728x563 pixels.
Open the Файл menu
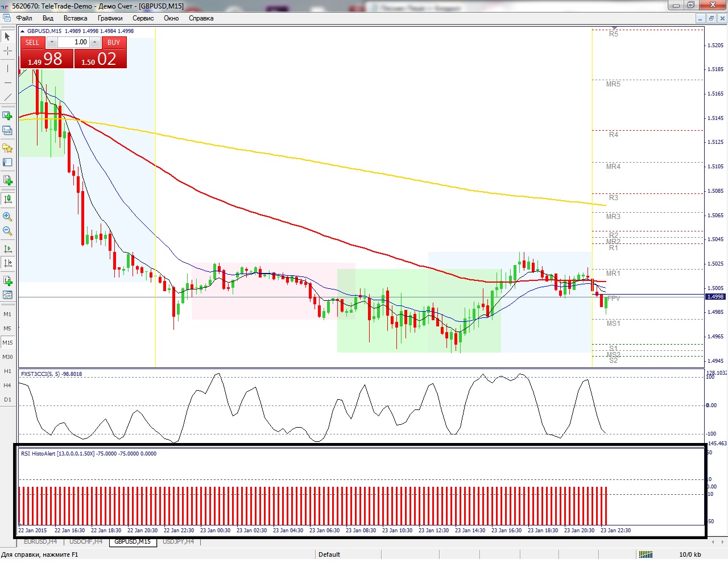click(24, 18)
